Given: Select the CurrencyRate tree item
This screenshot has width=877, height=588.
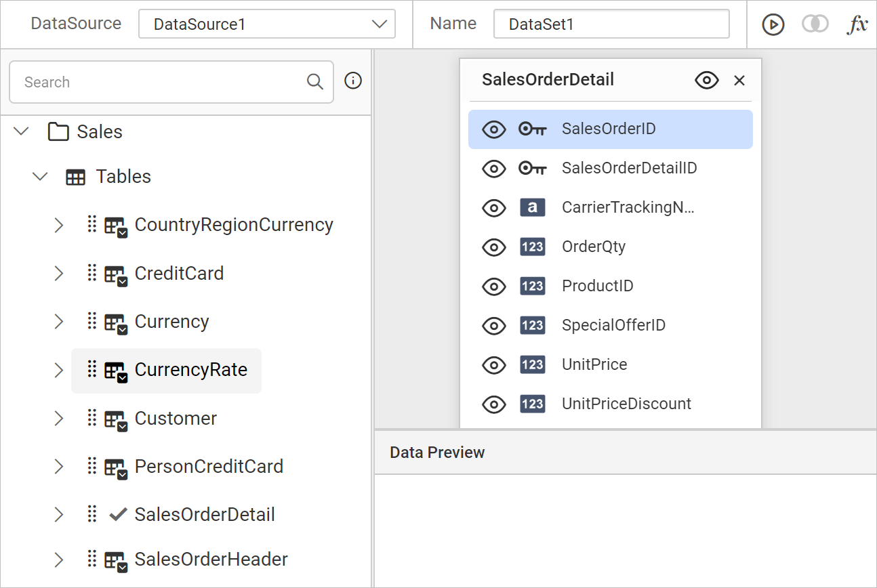Looking at the screenshot, I should pyautogui.click(x=166, y=371).
